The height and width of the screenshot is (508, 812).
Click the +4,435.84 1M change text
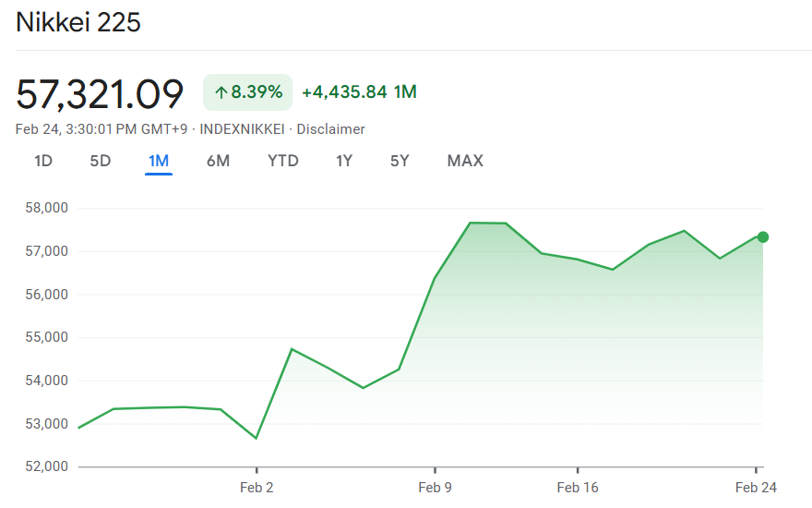click(359, 92)
